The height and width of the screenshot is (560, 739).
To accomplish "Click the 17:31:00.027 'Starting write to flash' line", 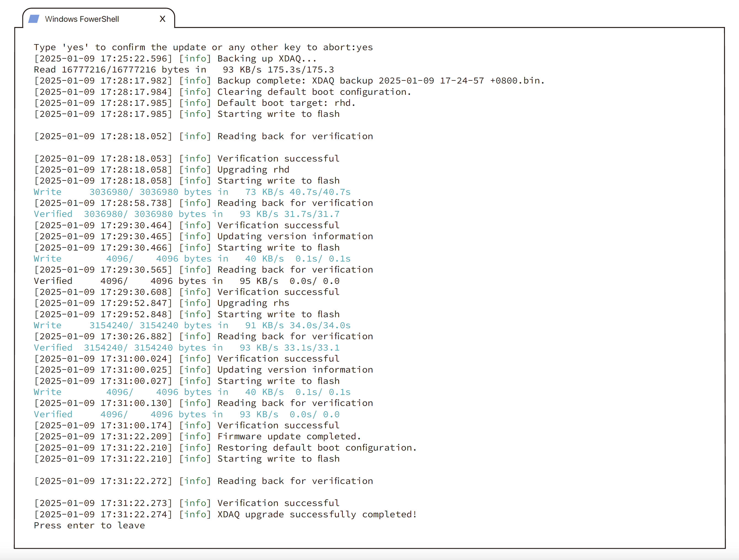I will 186,381.
